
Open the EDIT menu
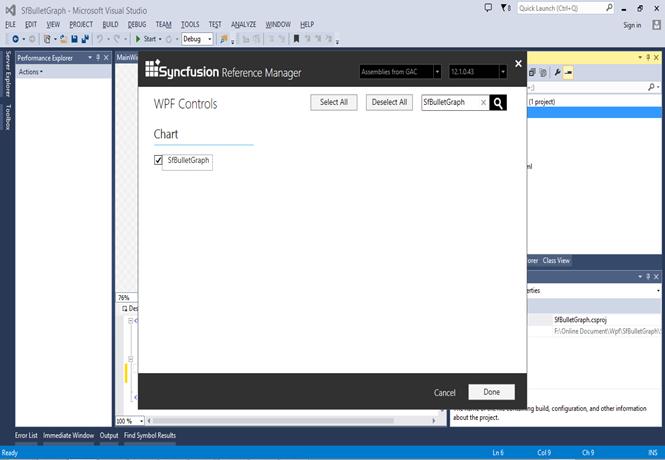coord(31,25)
